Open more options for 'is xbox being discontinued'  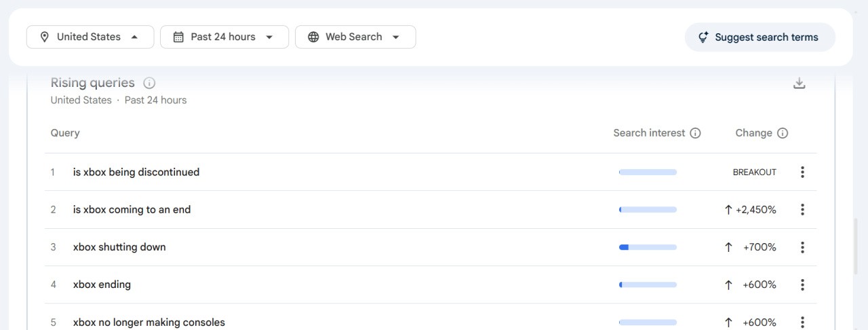point(802,172)
